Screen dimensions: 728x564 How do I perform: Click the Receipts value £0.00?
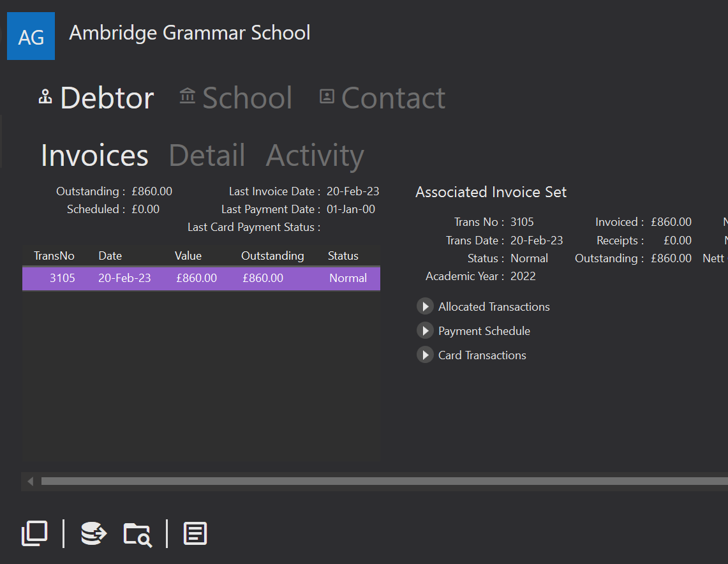(678, 241)
